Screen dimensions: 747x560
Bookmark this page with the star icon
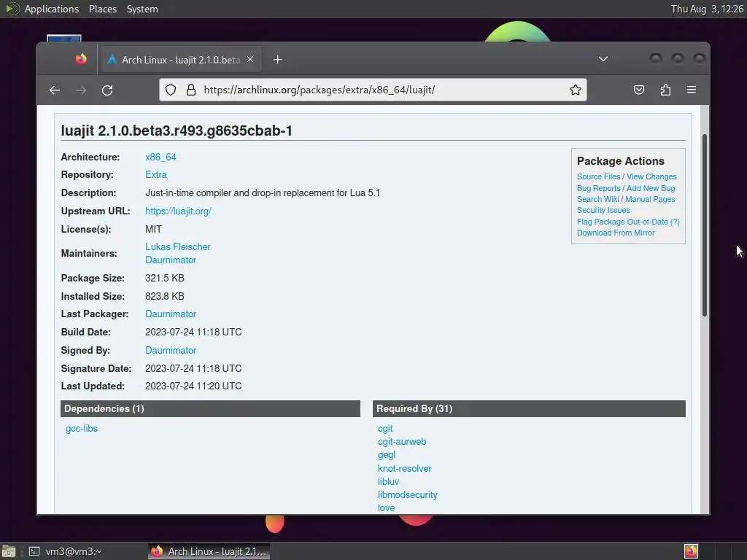pos(576,90)
